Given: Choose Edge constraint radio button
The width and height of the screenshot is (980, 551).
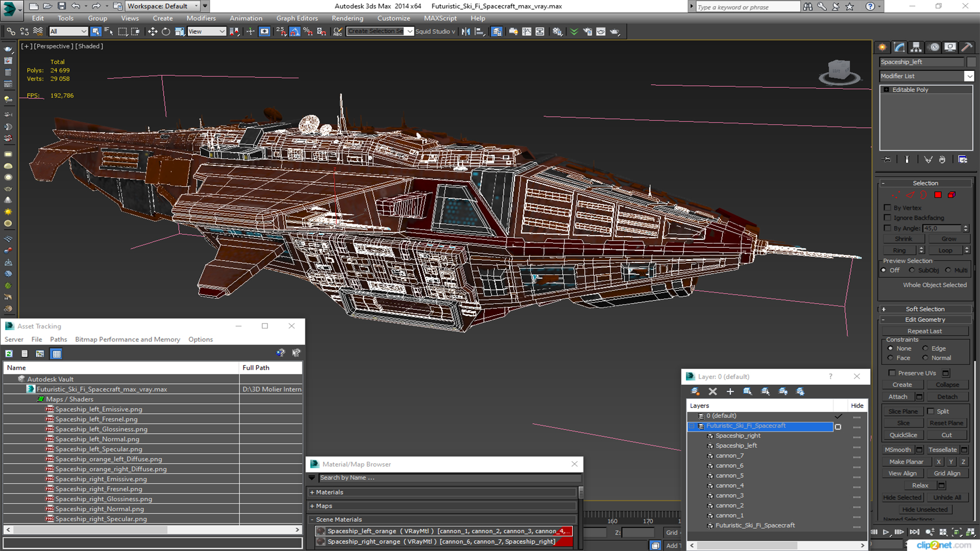Looking at the screenshot, I should point(925,348).
